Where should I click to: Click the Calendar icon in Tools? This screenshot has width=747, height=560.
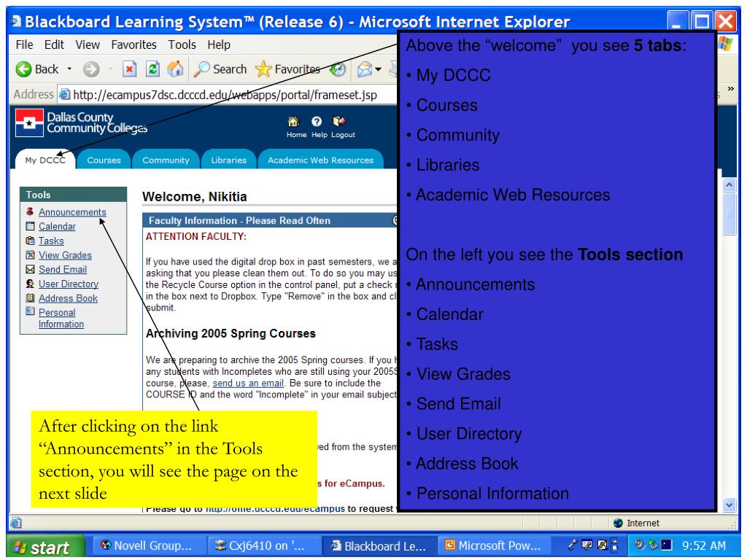(x=30, y=226)
